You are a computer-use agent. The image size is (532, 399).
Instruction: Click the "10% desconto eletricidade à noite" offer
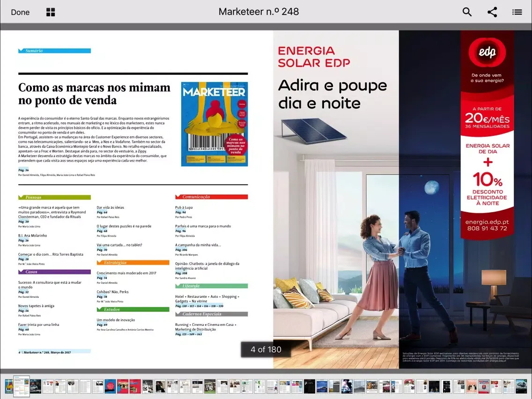(x=487, y=189)
